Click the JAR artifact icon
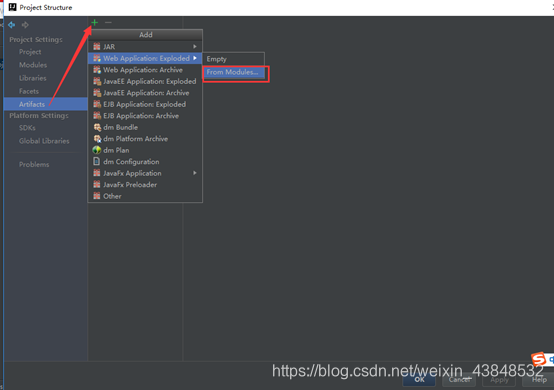Image resolution: width=554 pixels, height=390 pixels. click(97, 46)
